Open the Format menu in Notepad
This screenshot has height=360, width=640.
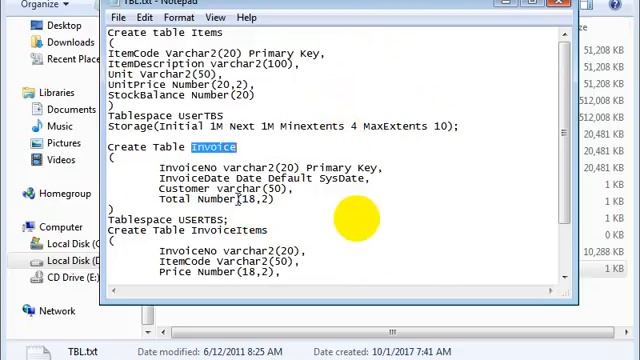coord(179,18)
